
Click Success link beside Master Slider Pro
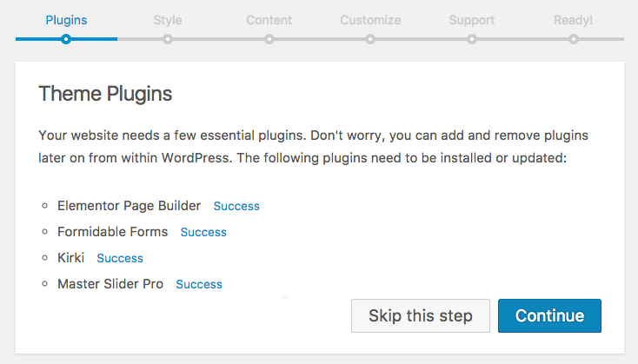199,284
